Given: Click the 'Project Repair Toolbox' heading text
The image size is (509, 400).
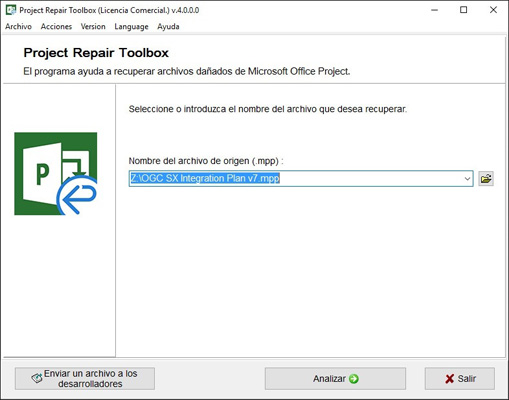Looking at the screenshot, I should coord(96,53).
